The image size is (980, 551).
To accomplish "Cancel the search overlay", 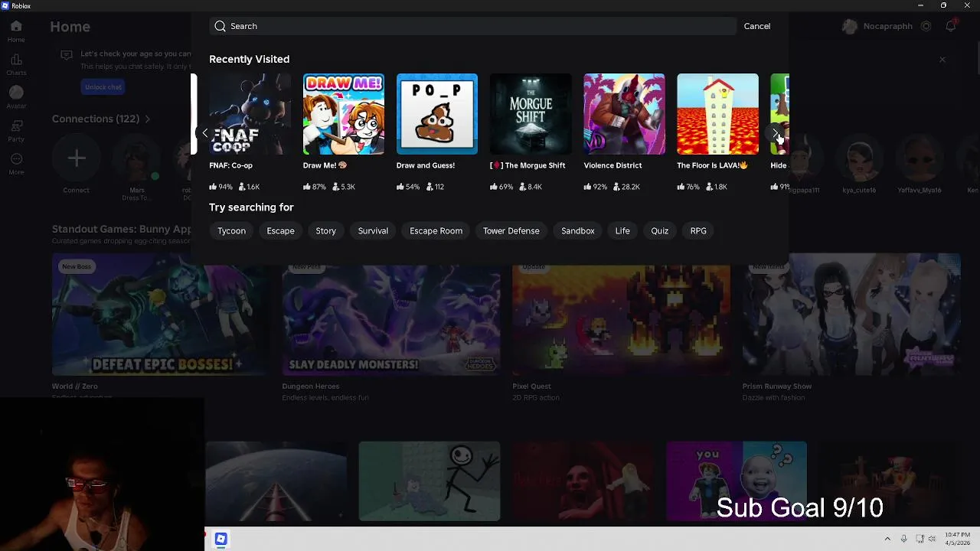I will [757, 26].
